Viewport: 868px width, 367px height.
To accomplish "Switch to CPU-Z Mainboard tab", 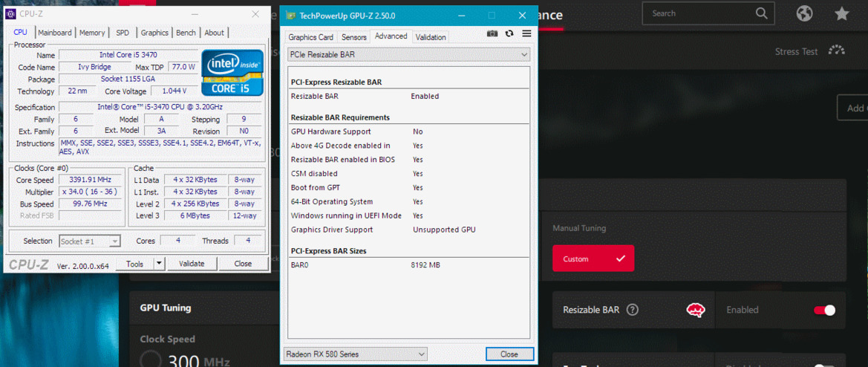I will pos(55,33).
